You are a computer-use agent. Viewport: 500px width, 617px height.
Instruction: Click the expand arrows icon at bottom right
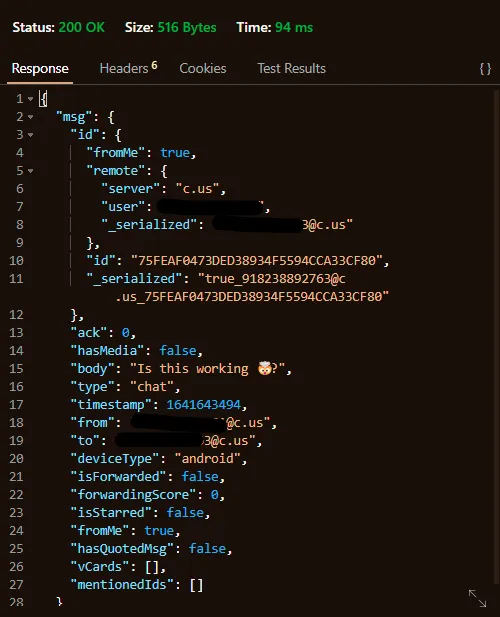click(477, 598)
